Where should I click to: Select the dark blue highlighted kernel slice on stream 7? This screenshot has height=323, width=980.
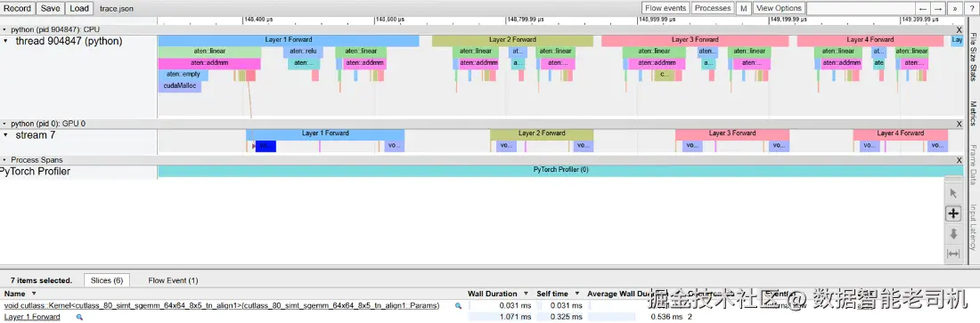coord(265,146)
